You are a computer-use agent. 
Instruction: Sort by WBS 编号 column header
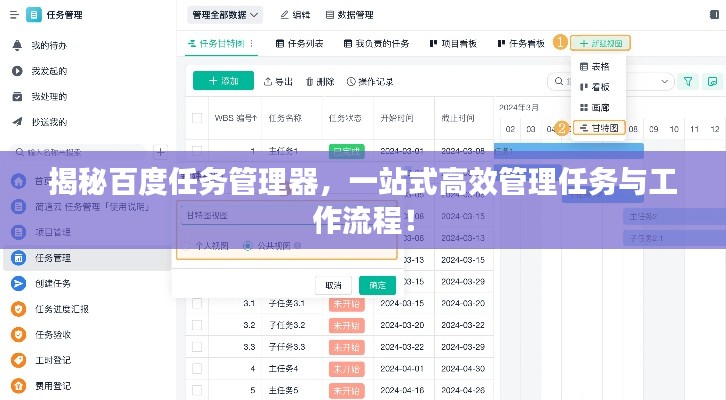[235, 118]
